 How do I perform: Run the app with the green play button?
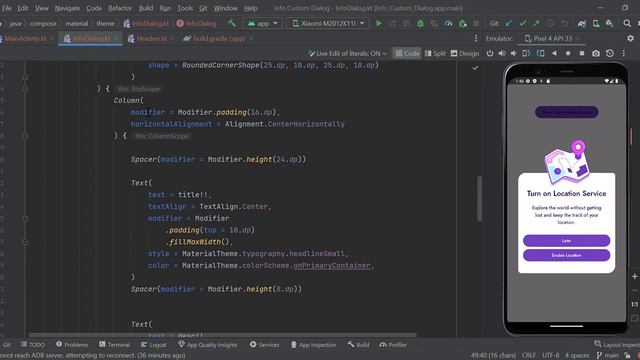pos(379,23)
